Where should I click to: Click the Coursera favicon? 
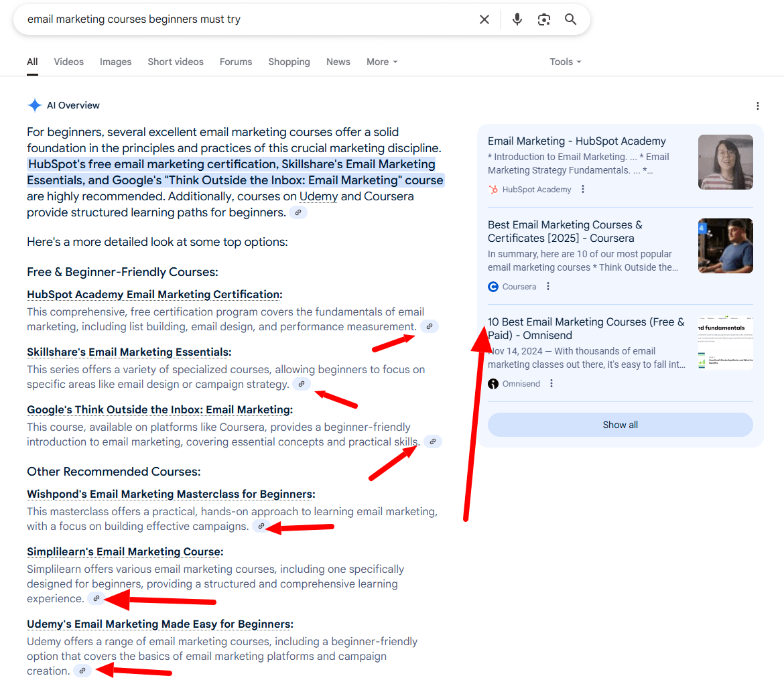(x=493, y=287)
